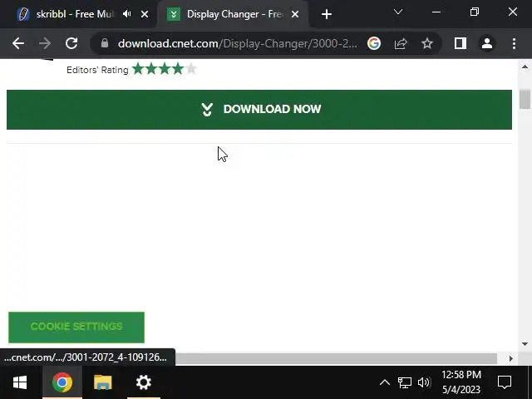Open Chrome's three-dot menu
The width and height of the screenshot is (532, 399).
514,43
